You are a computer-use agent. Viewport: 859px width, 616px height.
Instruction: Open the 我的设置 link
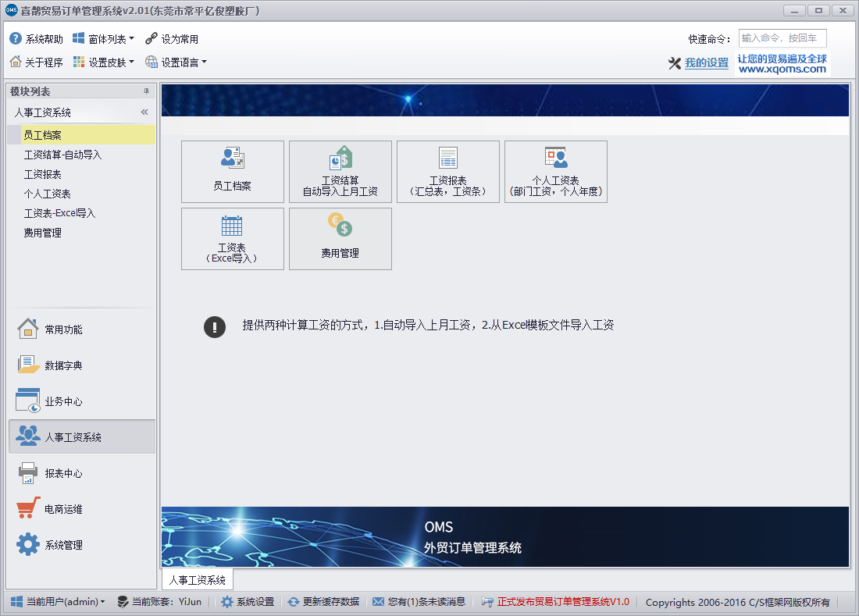pos(707,63)
